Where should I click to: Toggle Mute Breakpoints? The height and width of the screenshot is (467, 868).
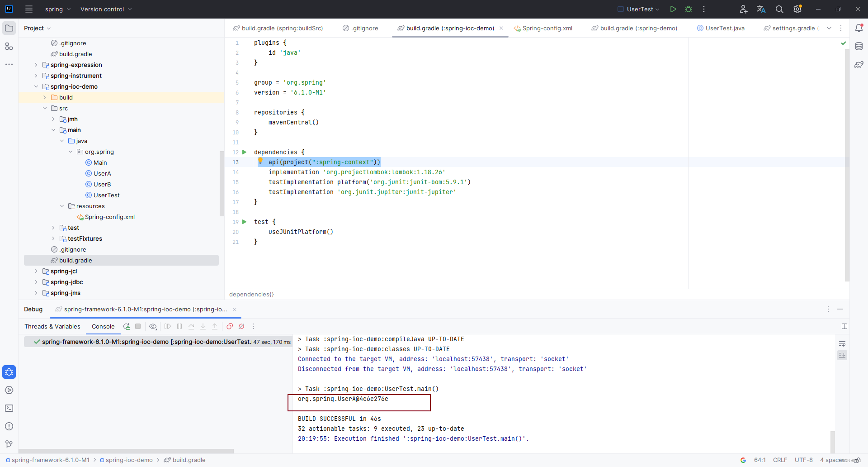click(241, 326)
